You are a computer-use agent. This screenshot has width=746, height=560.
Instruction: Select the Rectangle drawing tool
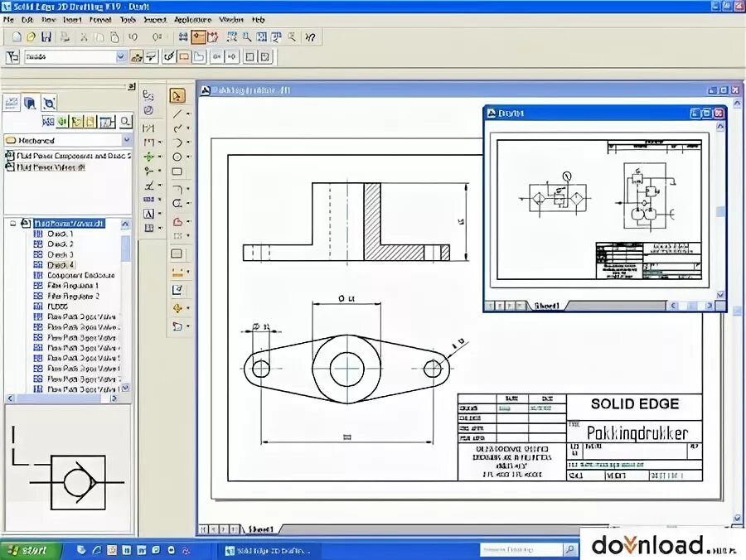pyautogui.click(x=177, y=171)
